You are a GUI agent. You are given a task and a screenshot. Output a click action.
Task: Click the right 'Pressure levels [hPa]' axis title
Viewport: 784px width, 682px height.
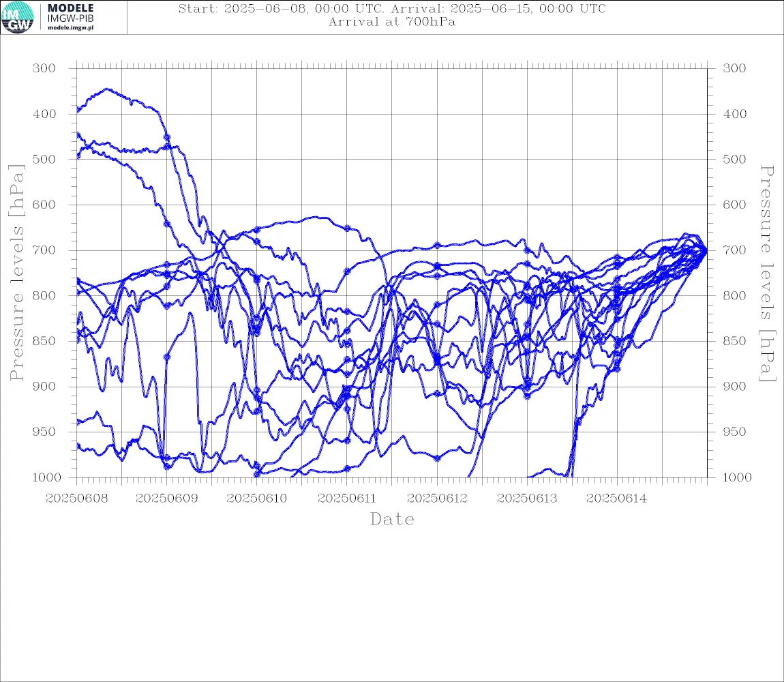[x=767, y=273]
